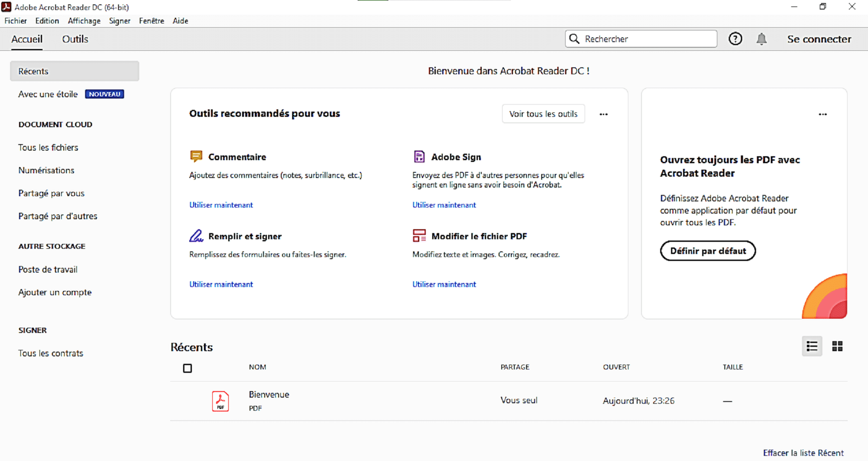Sort recents by the OUVERT column
The width and height of the screenshot is (868, 461).
pos(616,367)
